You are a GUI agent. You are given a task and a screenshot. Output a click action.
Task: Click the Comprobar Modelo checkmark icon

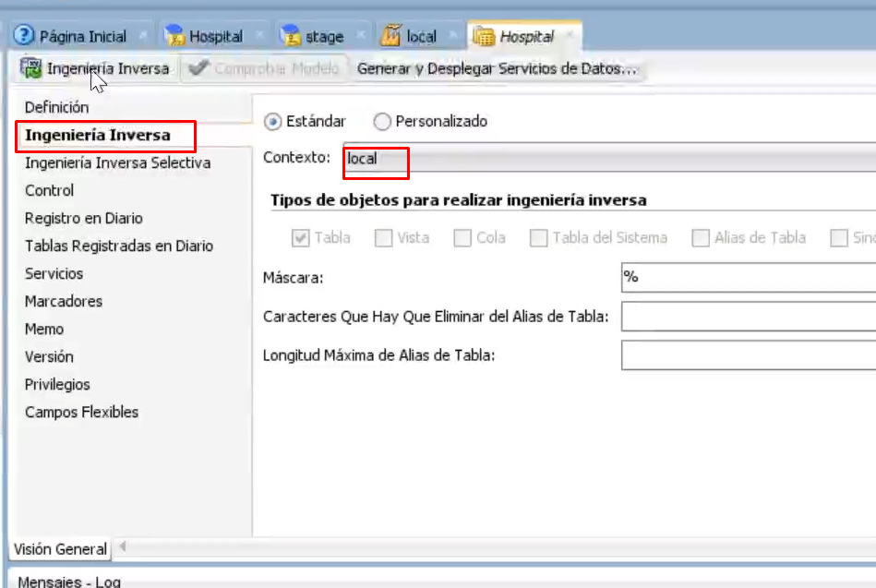tap(198, 67)
